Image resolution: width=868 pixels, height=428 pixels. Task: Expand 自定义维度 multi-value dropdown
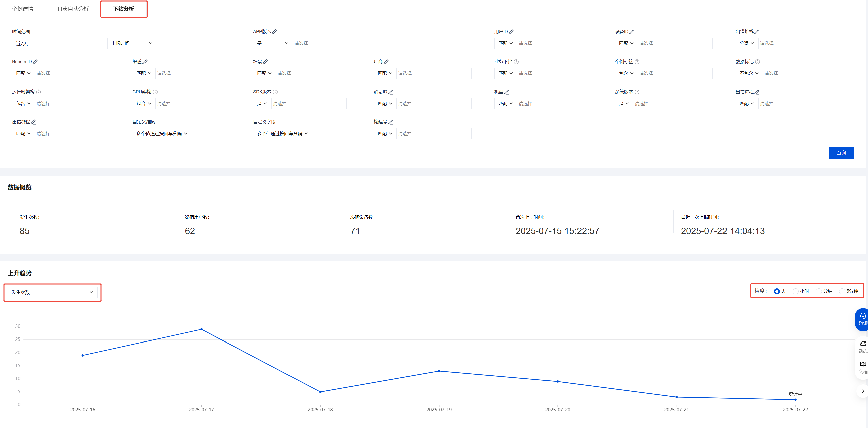click(x=162, y=134)
